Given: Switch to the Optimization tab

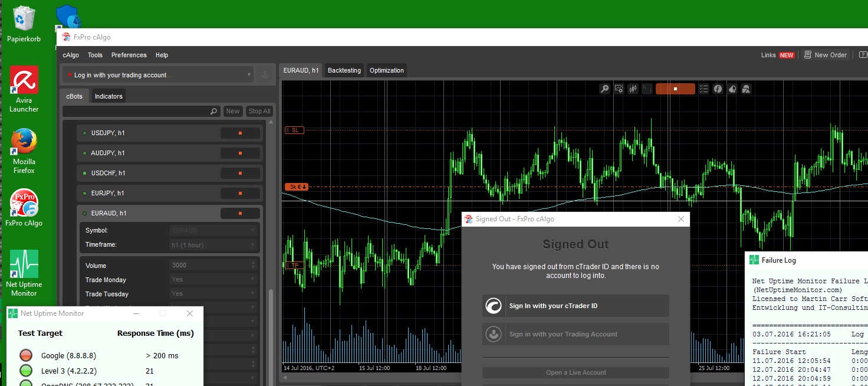Looking at the screenshot, I should pos(387,70).
